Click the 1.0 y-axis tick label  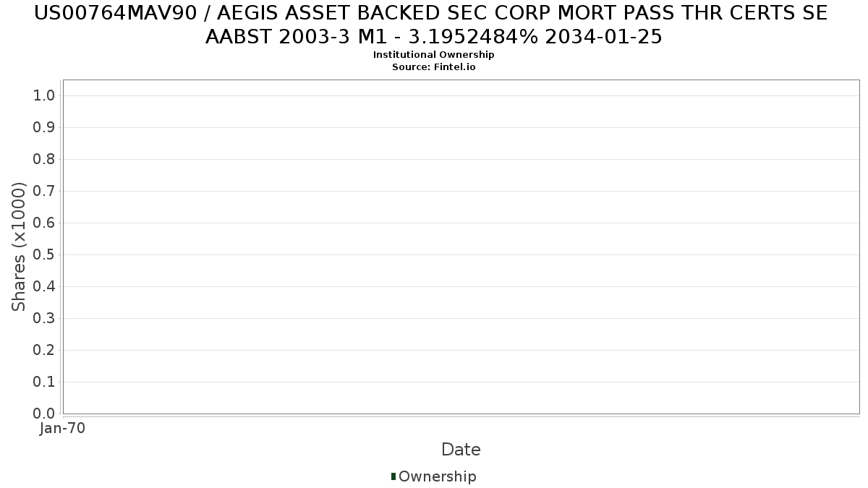(44, 95)
